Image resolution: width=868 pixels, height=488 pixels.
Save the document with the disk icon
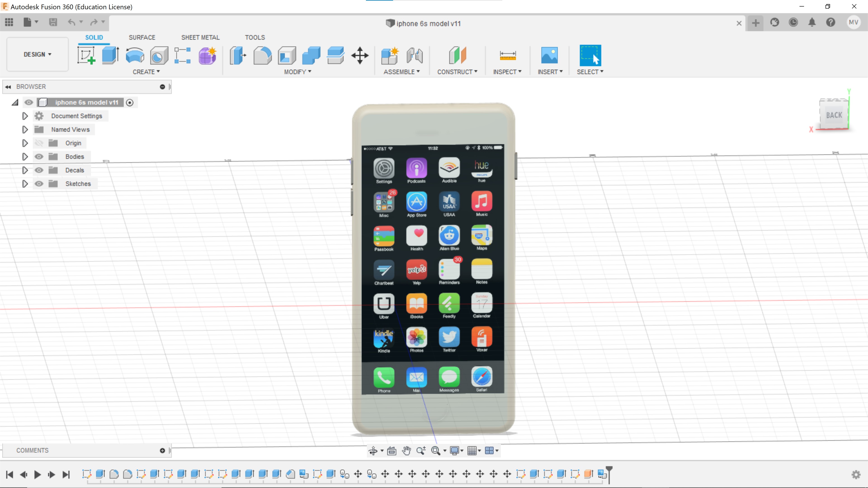(x=53, y=22)
